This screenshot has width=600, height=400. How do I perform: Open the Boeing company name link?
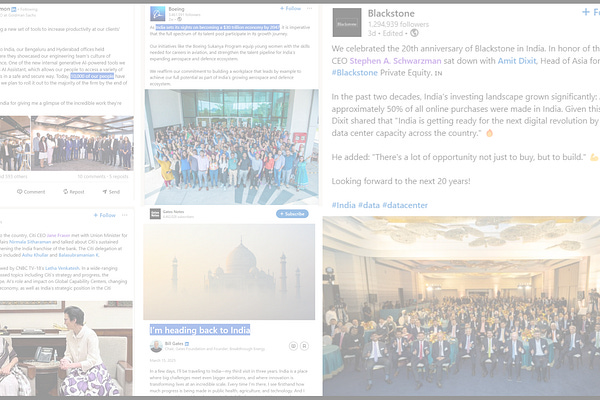click(x=176, y=9)
